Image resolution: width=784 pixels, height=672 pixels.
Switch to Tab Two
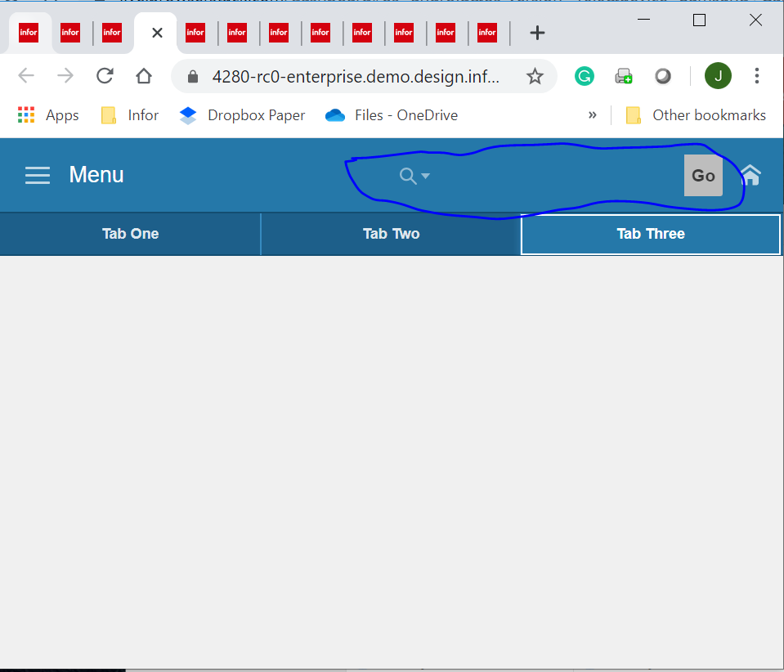(x=391, y=234)
